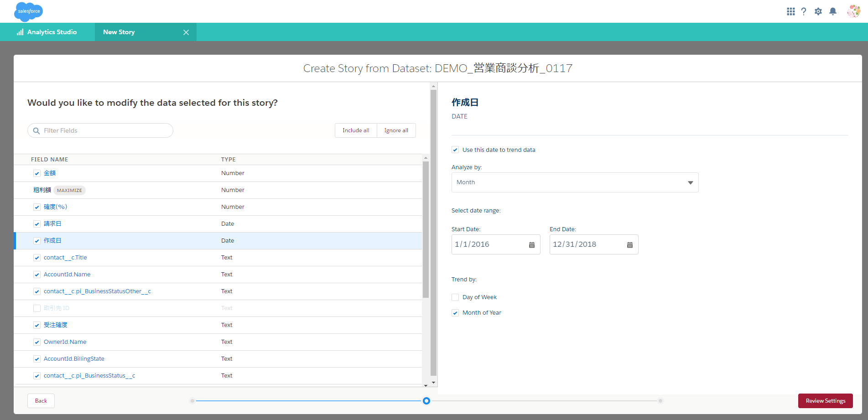Open the notifications bell
Screen dimensions: 868x420
833,11
